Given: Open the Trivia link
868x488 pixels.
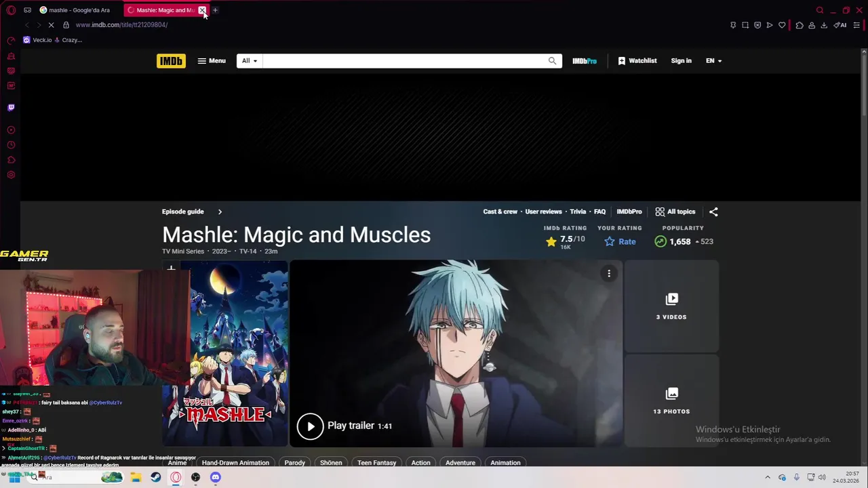Looking at the screenshot, I should pyautogui.click(x=578, y=211).
